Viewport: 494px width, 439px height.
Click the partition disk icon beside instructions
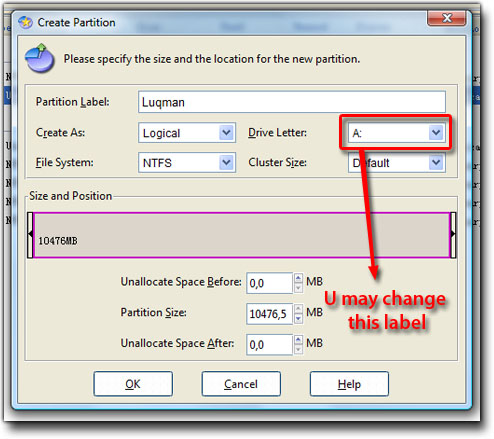tap(40, 58)
